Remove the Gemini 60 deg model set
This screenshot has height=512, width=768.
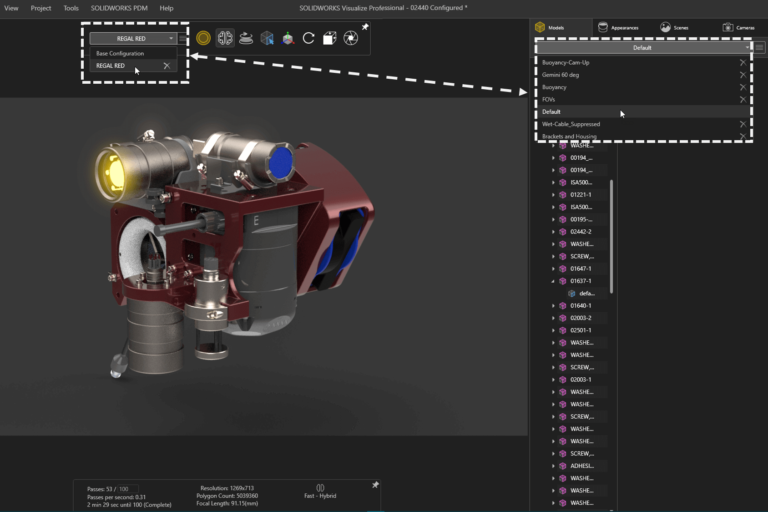click(x=743, y=75)
